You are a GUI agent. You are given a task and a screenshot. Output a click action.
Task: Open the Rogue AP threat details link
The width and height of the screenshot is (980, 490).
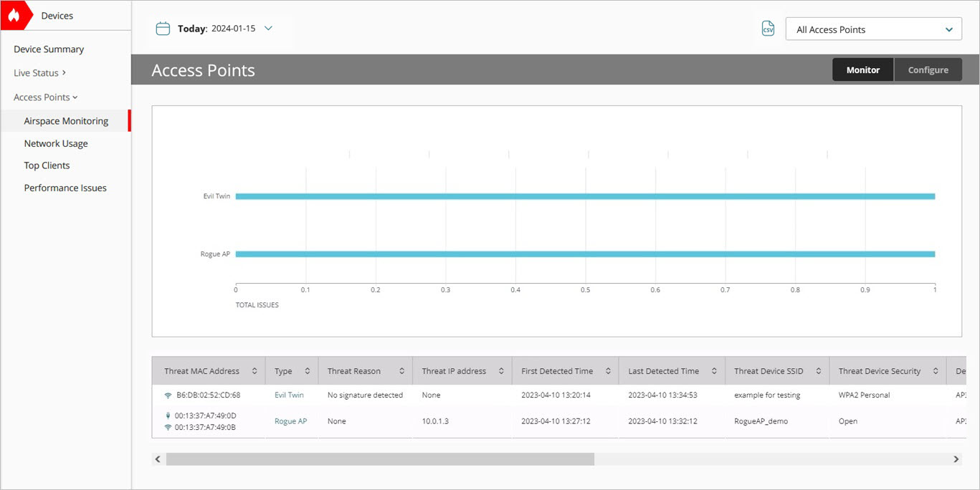[x=290, y=421]
